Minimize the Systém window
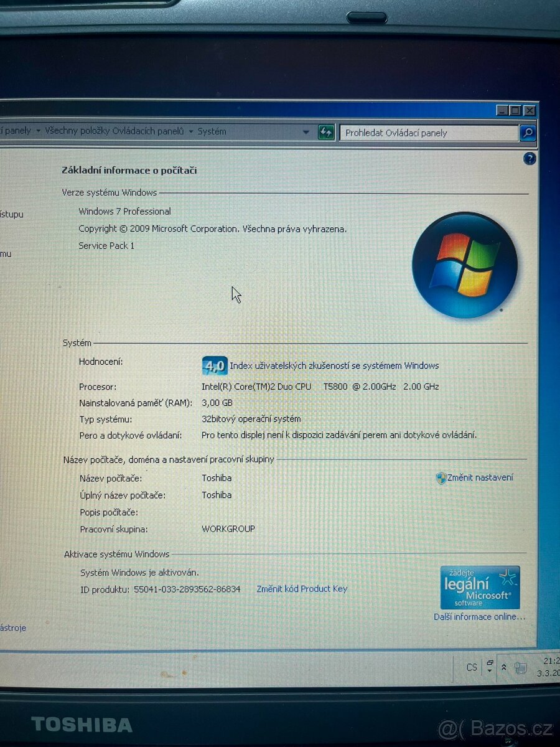 pos(502,111)
